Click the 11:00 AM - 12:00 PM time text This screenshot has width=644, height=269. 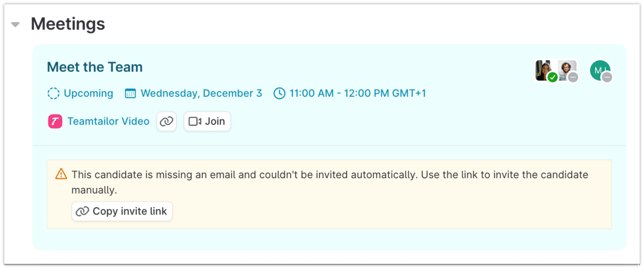tap(357, 93)
